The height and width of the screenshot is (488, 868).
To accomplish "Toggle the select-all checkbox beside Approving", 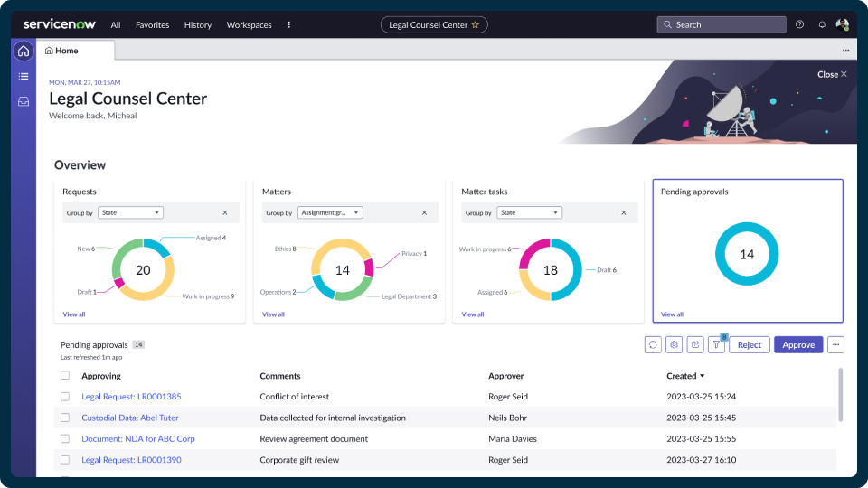I will [x=65, y=376].
